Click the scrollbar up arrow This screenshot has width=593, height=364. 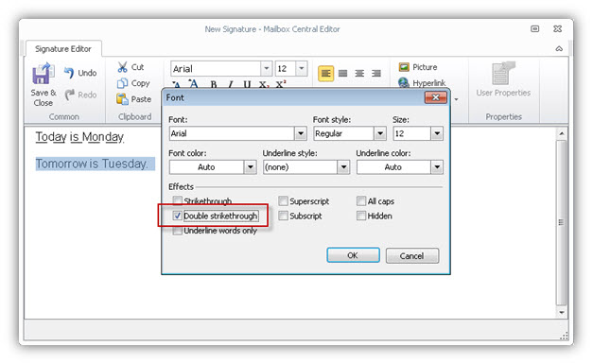[x=562, y=133]
